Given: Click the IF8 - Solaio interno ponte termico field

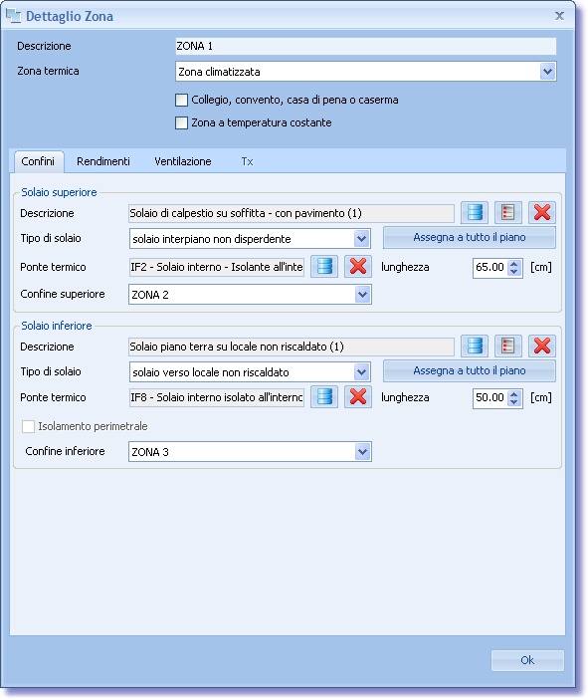Looking at the screenshot, I should click(216, 397).
